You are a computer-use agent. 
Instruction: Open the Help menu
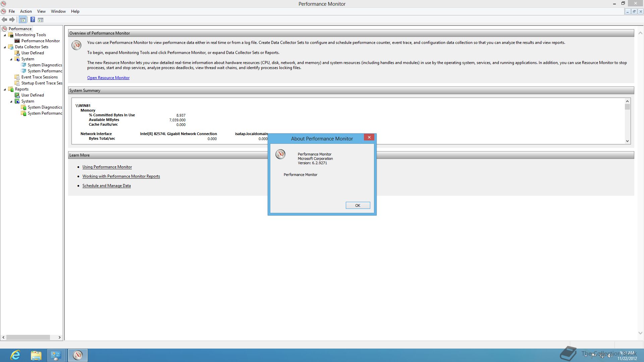pyautogui.click(x=75, y=11)
